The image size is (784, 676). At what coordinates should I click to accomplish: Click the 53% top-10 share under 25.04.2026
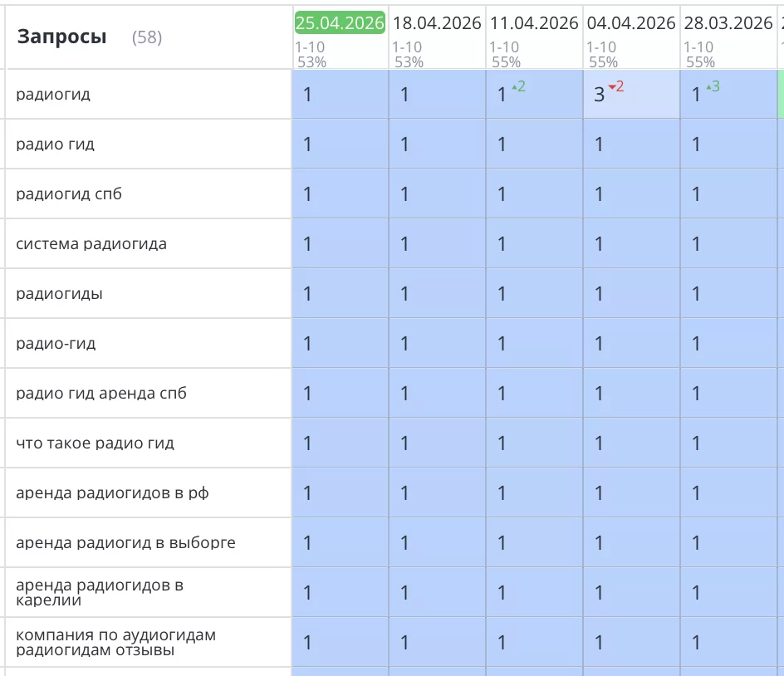(311, 62)
